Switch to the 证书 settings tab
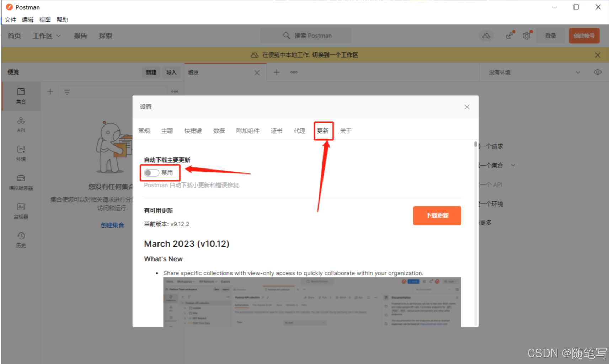 [277, 131]
